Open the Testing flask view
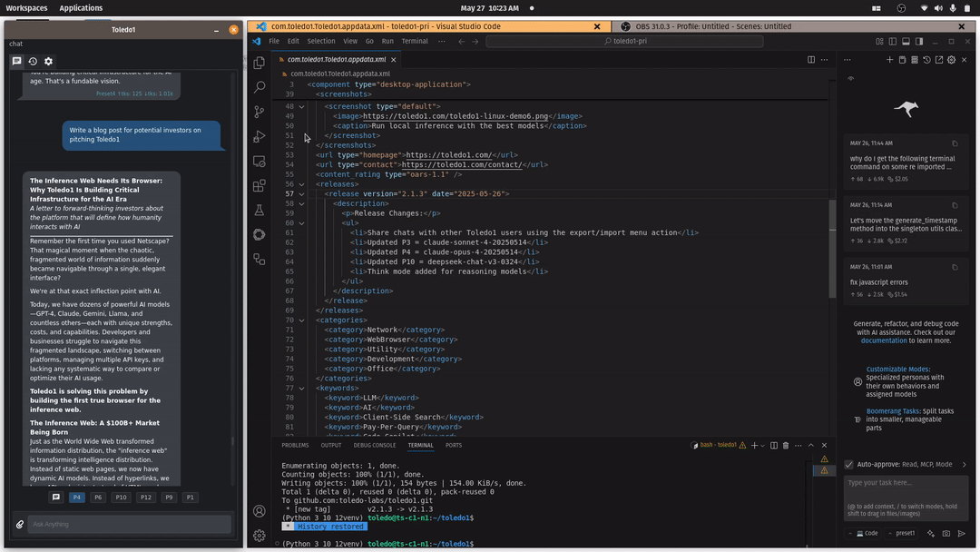This screenshot has width=980, height=552. (x=260, y=210)
